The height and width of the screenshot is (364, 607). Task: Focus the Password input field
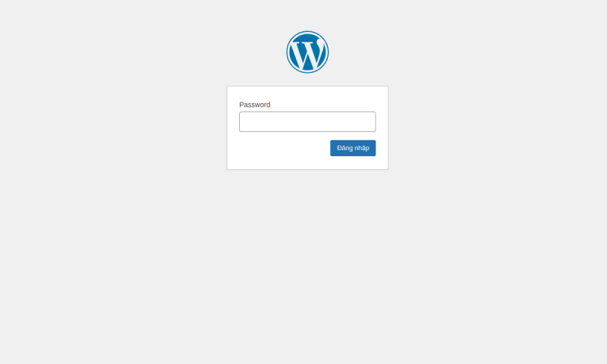click(307, 121)
